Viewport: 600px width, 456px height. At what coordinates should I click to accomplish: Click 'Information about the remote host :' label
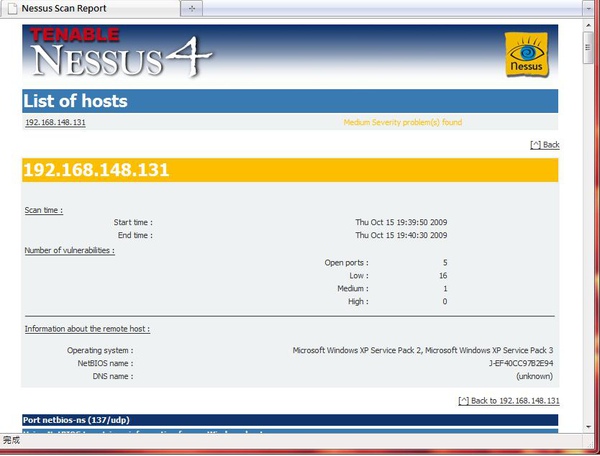pyautogui.click(x=87, y=329)
